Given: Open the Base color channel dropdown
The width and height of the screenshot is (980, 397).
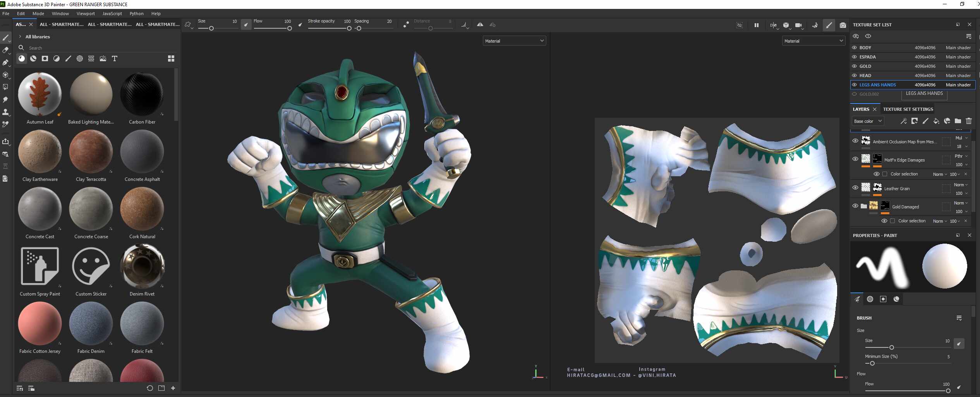Looking at the screenshot, I should coord(868,121).
